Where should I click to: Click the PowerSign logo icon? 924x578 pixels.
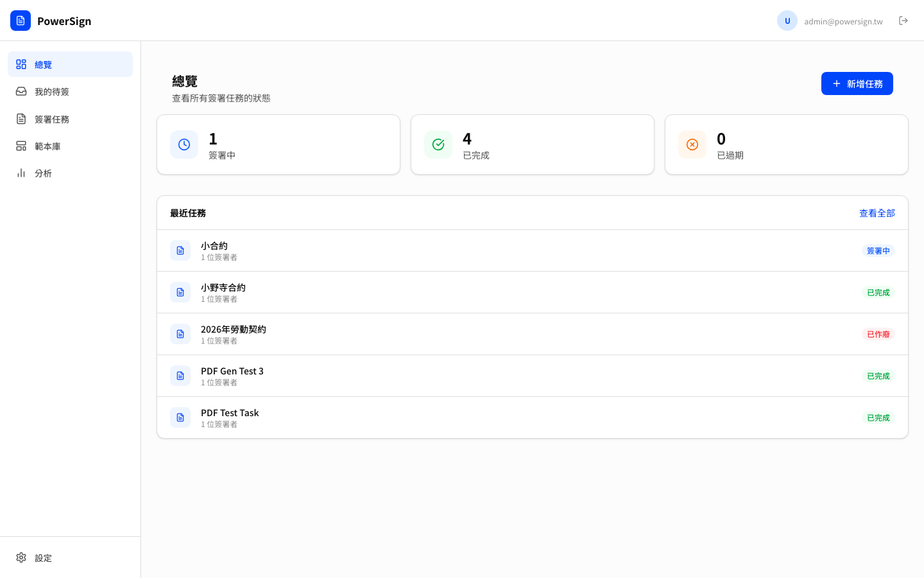click(x=21, y=21)
